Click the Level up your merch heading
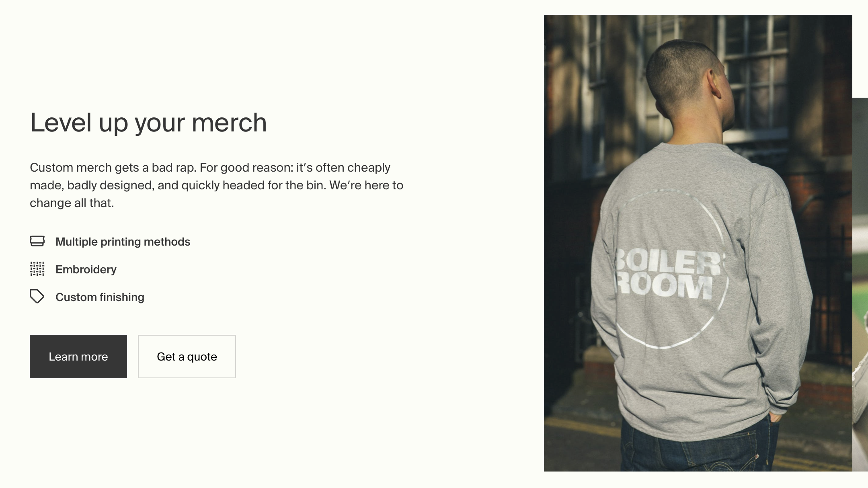Screen dimensions: 868x488 (148, 123)
